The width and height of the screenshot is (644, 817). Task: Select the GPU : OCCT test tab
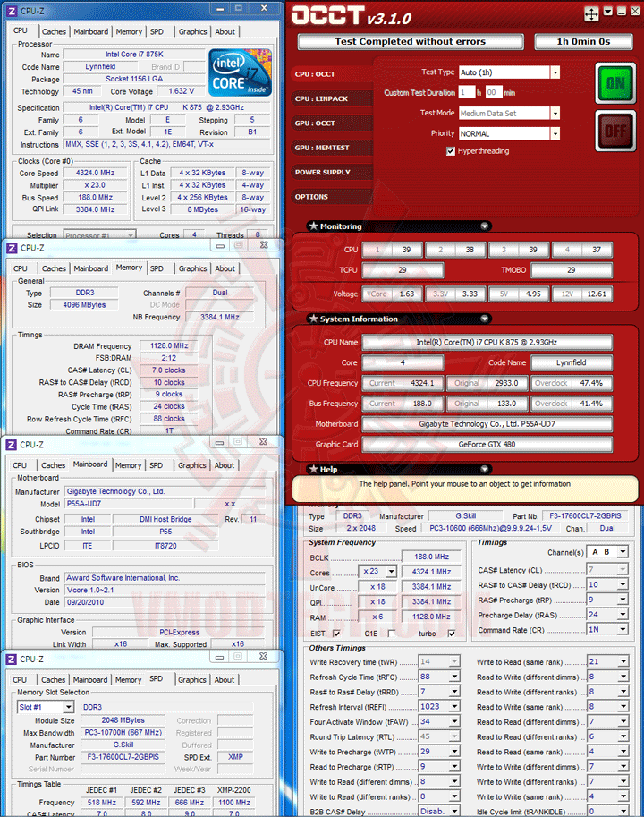click(332, 123)
